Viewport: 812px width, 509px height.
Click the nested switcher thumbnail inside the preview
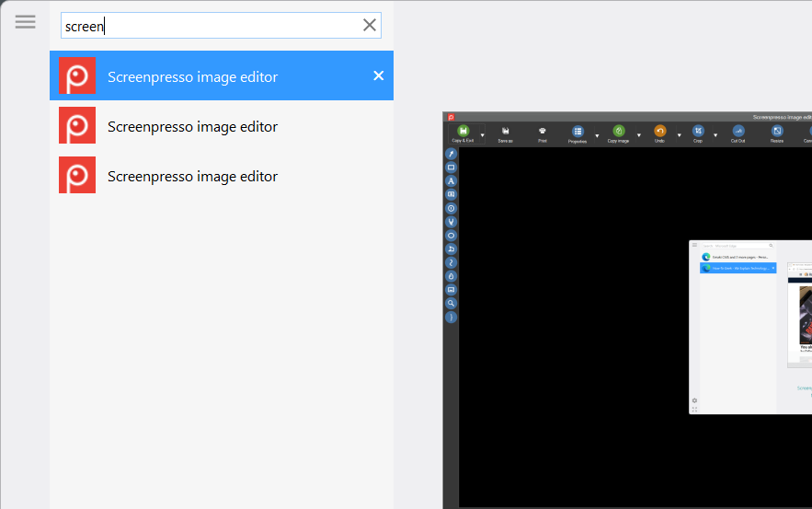tap(750, 327)
